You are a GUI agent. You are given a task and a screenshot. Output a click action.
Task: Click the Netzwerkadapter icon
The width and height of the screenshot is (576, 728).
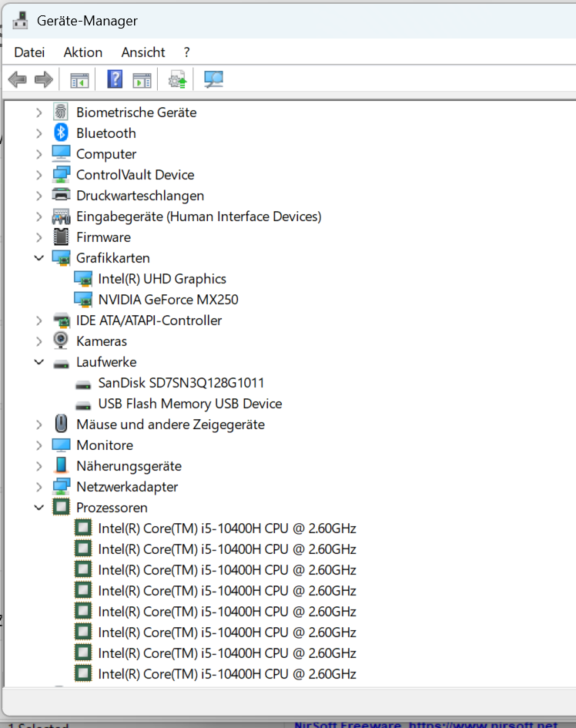[61, 487]
